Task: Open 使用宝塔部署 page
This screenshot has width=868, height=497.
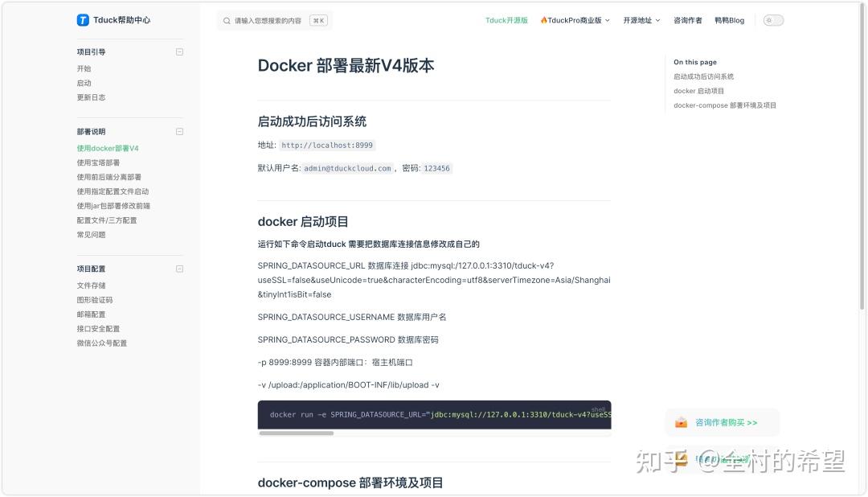Action: tap(98, 162)
